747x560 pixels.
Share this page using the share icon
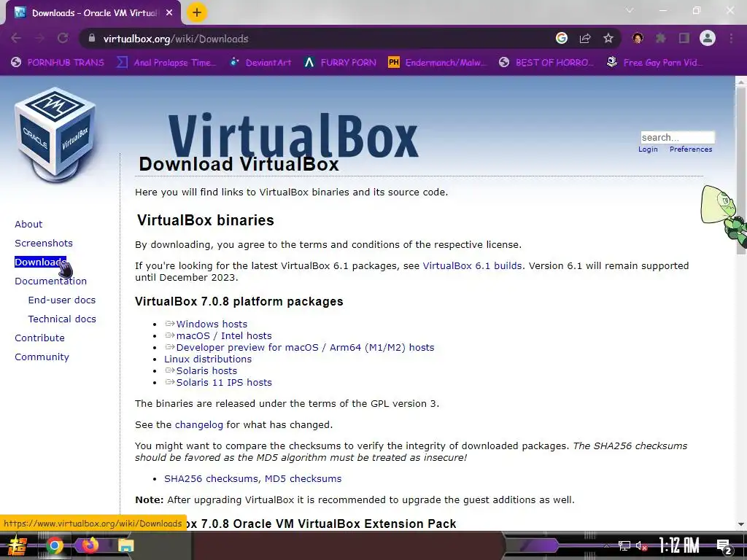click(585, 39)
